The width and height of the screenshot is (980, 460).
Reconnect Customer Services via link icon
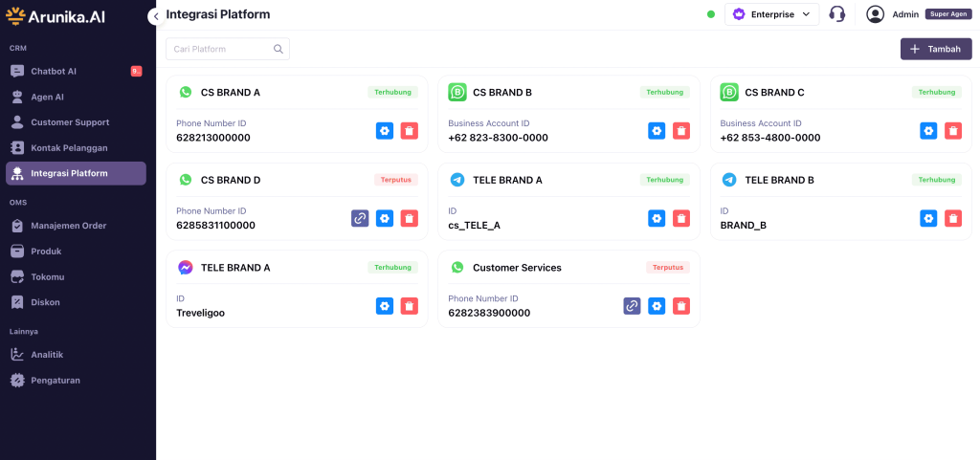click(x=632, y=306)
